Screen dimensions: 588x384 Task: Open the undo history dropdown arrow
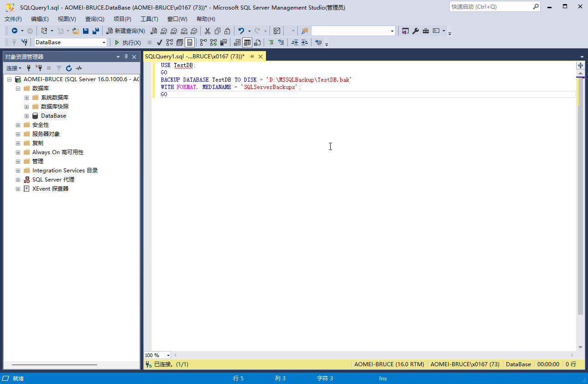coord(249,31)
